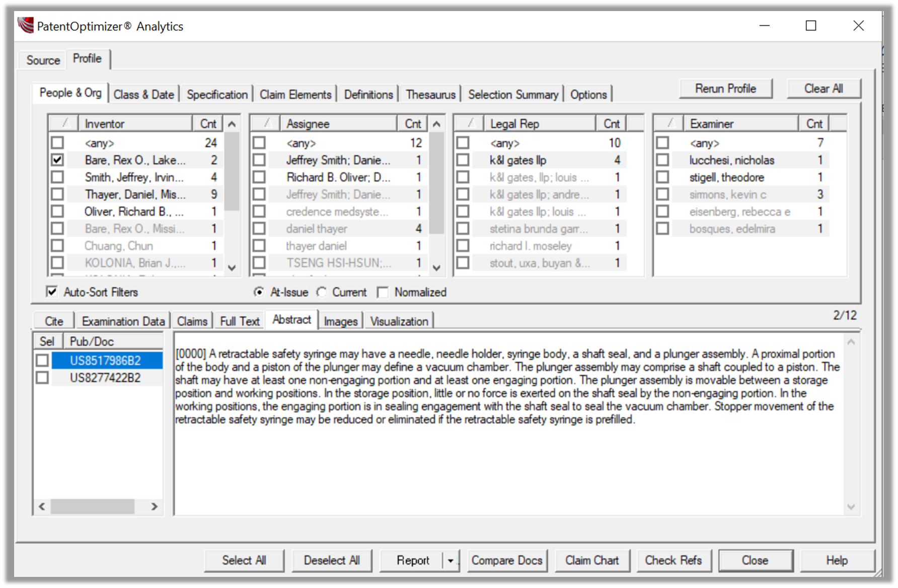Click the stigell, theodore examiner row
This screenshot has height=588, width=898.
(742, 177)
